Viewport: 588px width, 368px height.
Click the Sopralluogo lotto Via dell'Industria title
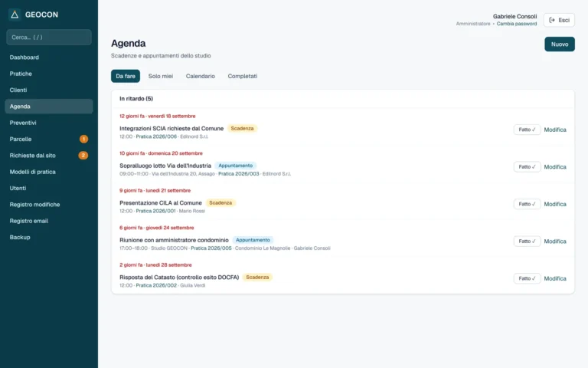click(x=165, y=166)
